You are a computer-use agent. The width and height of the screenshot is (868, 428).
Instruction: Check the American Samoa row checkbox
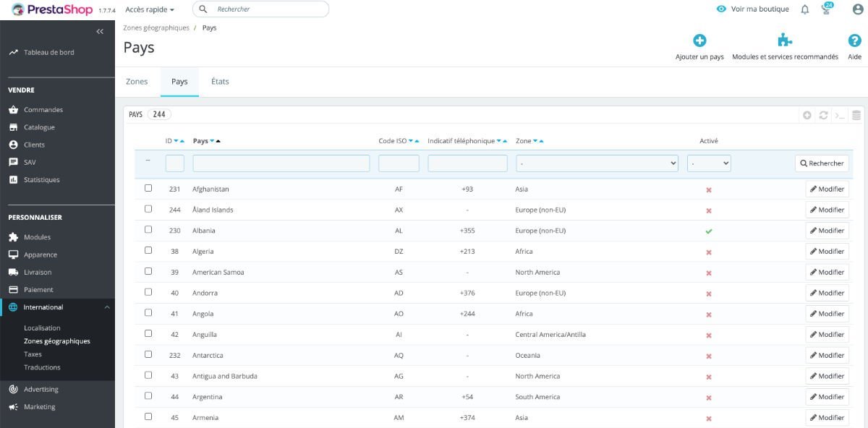tap(148, 271)
